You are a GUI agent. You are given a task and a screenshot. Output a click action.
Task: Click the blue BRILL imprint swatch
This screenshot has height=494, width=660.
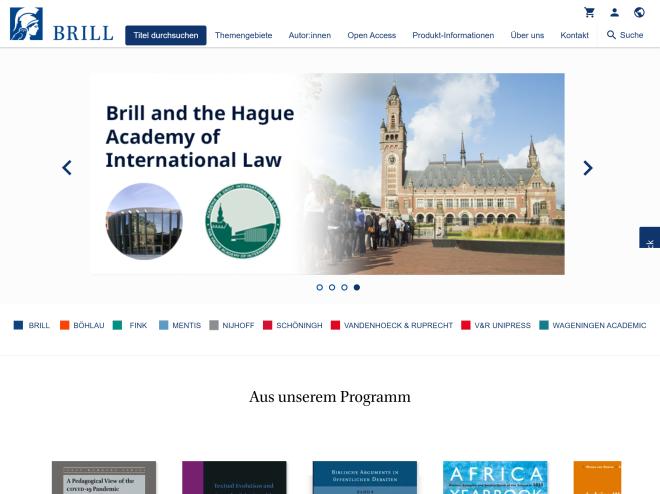(x=18, y=325)
